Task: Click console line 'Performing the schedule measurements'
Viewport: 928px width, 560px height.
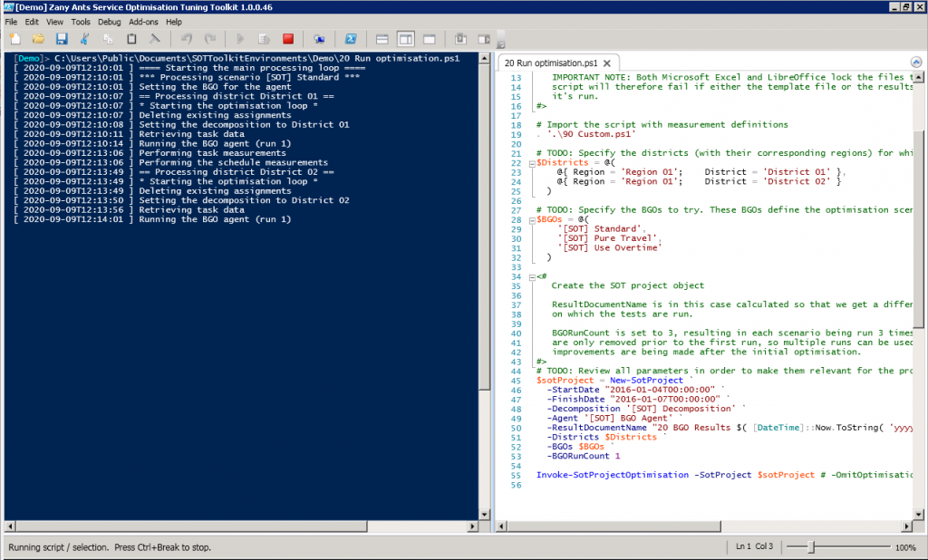Action: [x=233, y=162]
